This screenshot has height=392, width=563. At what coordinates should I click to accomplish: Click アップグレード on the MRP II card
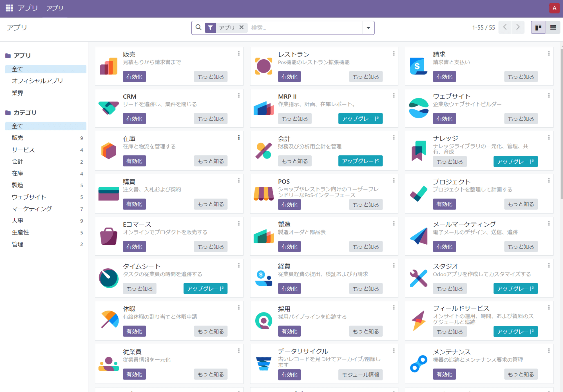pyautogui.click(x=360, y=119)
